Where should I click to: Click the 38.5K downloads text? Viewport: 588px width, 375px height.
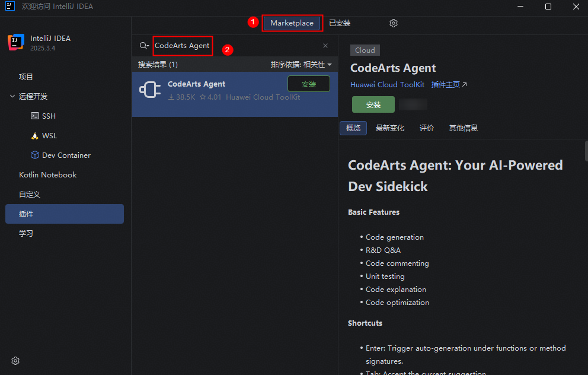pos(186,97)
